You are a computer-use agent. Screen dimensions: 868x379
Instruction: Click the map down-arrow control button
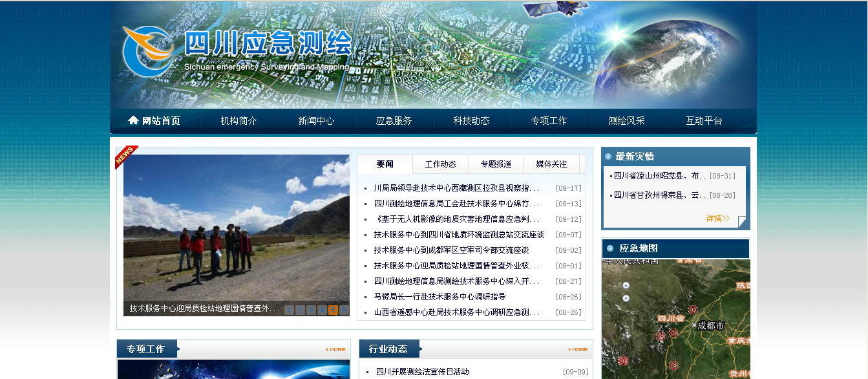coord(626,298)
